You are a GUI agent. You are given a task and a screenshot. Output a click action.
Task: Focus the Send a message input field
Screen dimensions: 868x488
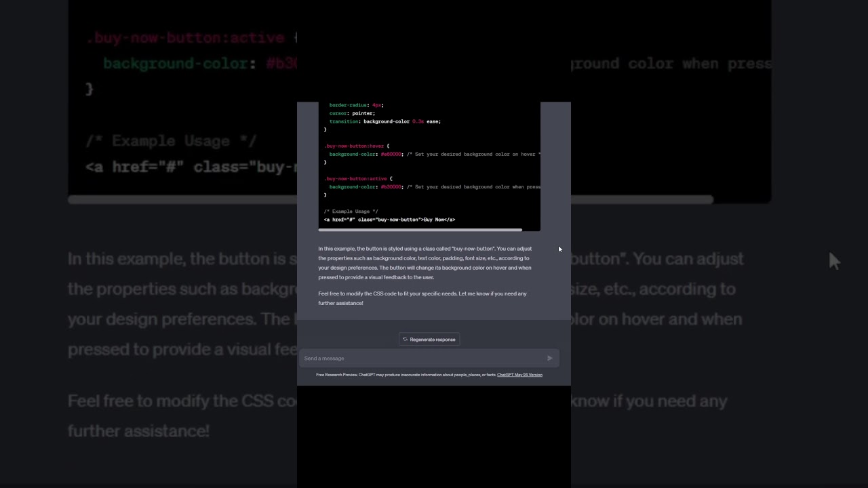click(x=424, y=359)
